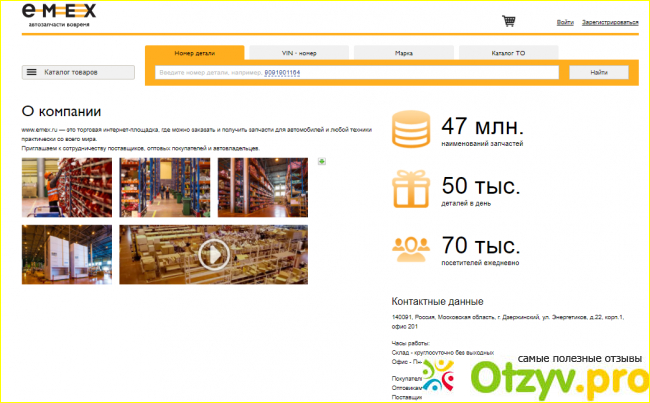Play the warehouse video
This screenshot has height=403, width=650.
211,255
